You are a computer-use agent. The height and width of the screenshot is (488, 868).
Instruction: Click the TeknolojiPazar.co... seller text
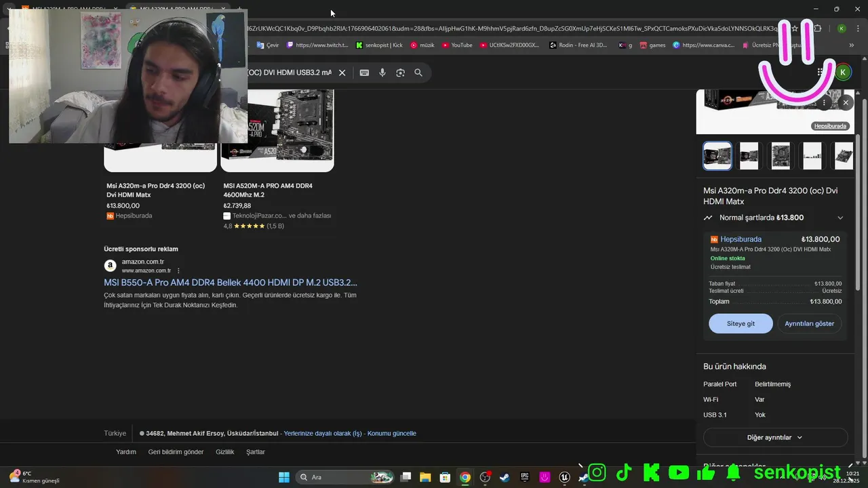pyautogui.click(x=259, y=216)
